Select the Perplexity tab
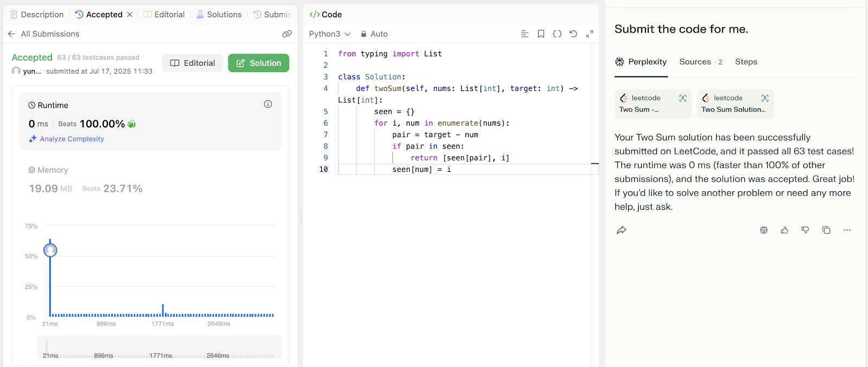 [x=641, y=62]
